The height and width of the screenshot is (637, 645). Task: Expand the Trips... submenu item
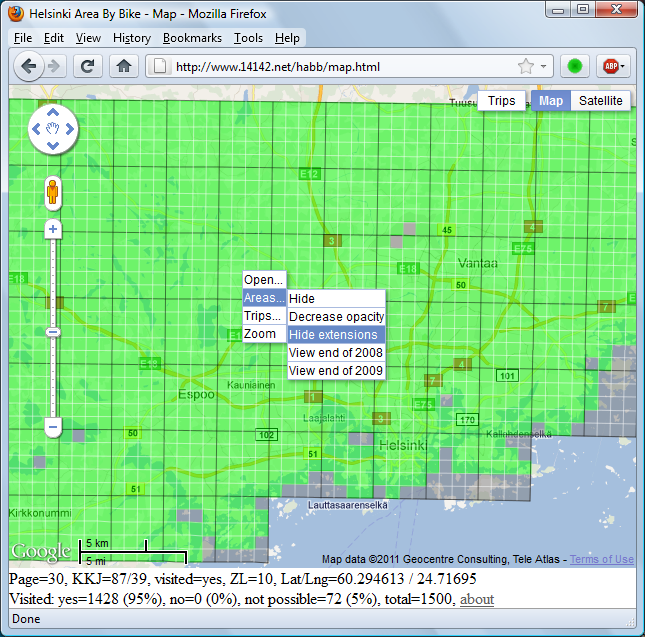[264, 316]
